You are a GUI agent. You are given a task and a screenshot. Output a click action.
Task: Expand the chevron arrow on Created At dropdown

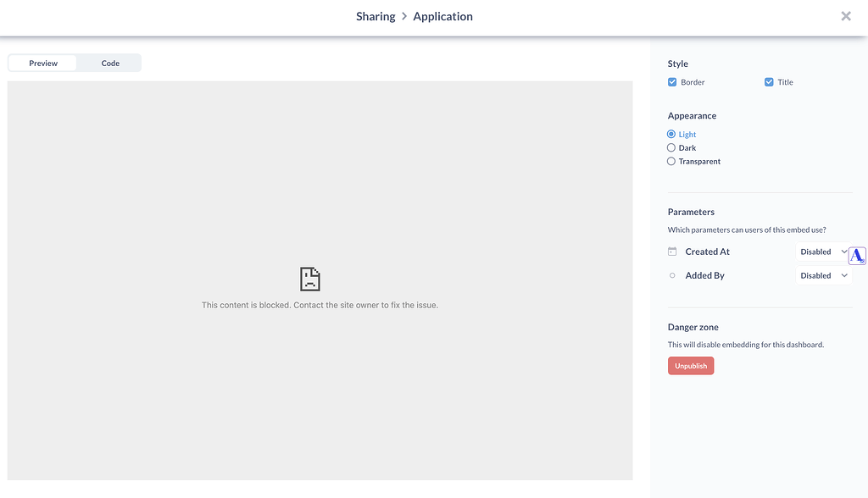point(843,251)
